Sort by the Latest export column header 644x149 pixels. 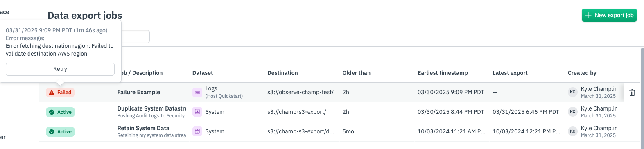tap(510, 73)
